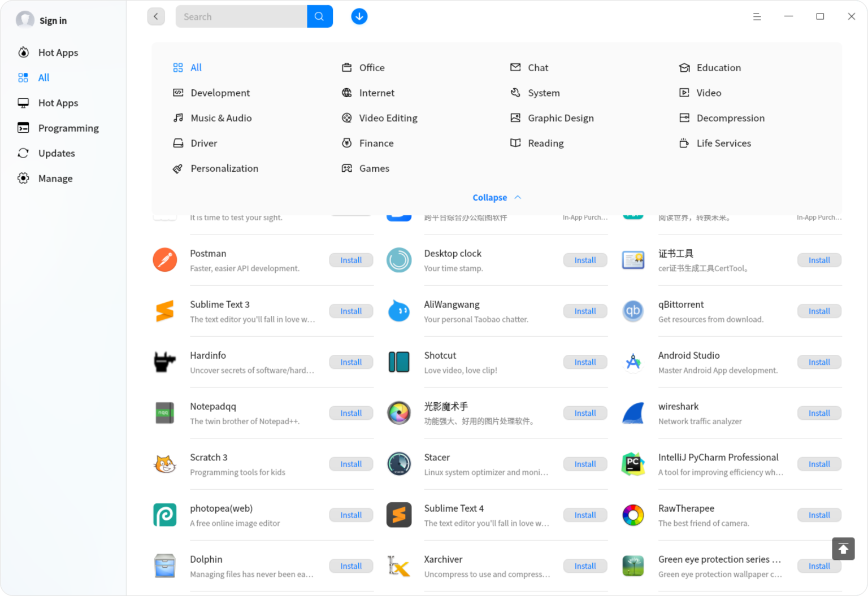This screenshot has height=596, width=868.
Task: Select the Scratch 3 app icon
Action: 164,464
